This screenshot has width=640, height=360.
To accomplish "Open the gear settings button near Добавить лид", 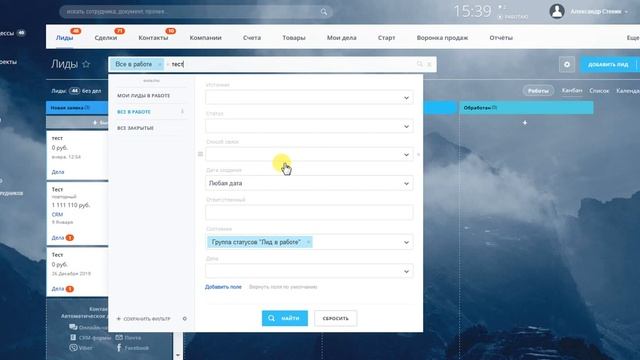I will coord(567,64).
